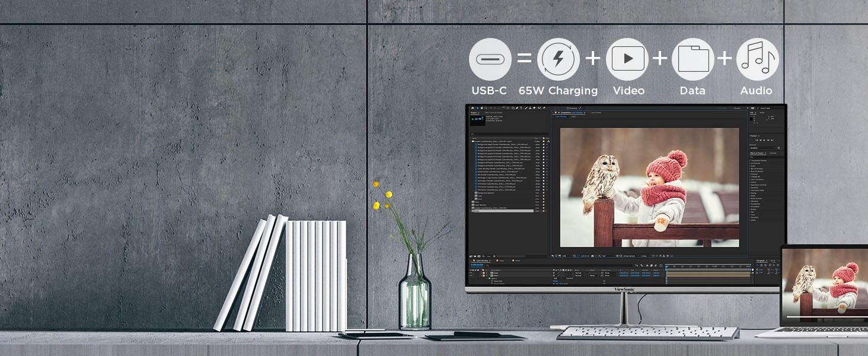
Task: Switch to the Project panel tab
Action: 473,113
